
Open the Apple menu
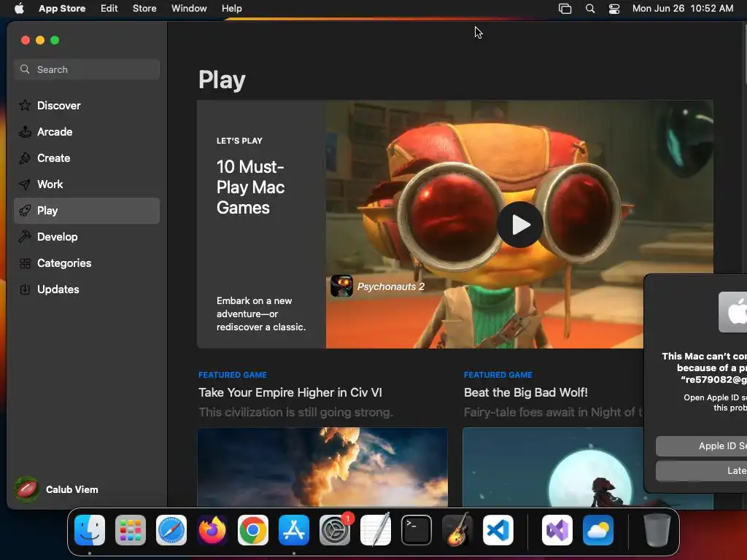[x=19, y=8]
